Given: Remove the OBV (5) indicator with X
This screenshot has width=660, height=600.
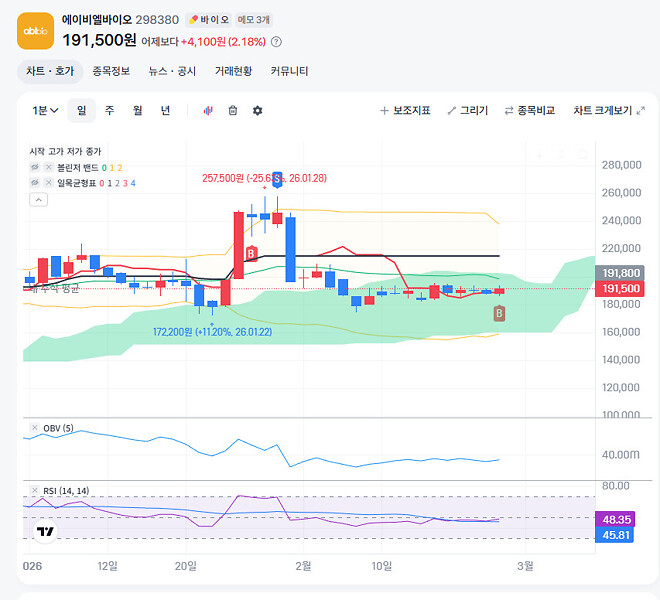Looking at the screenshot, I should [35, 428].
